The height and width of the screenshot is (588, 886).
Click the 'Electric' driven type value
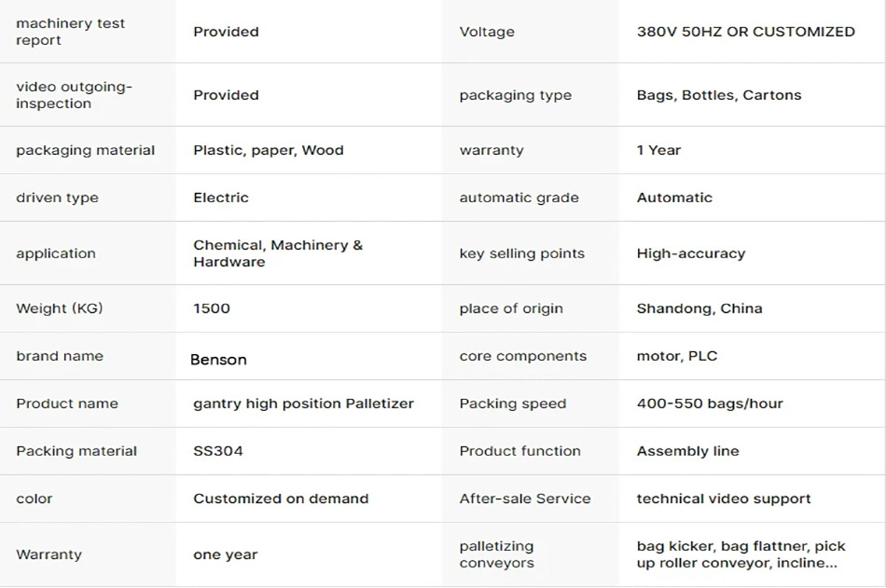(x=221, y=198)
